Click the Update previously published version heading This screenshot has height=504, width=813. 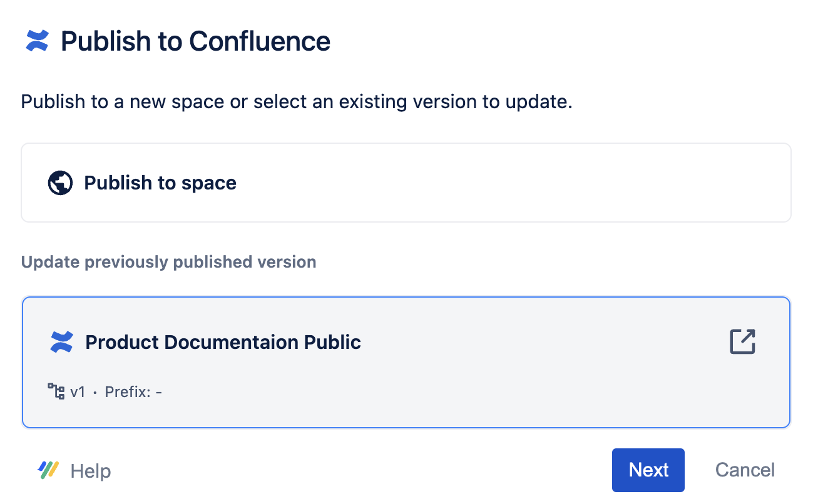click(169, 262)
